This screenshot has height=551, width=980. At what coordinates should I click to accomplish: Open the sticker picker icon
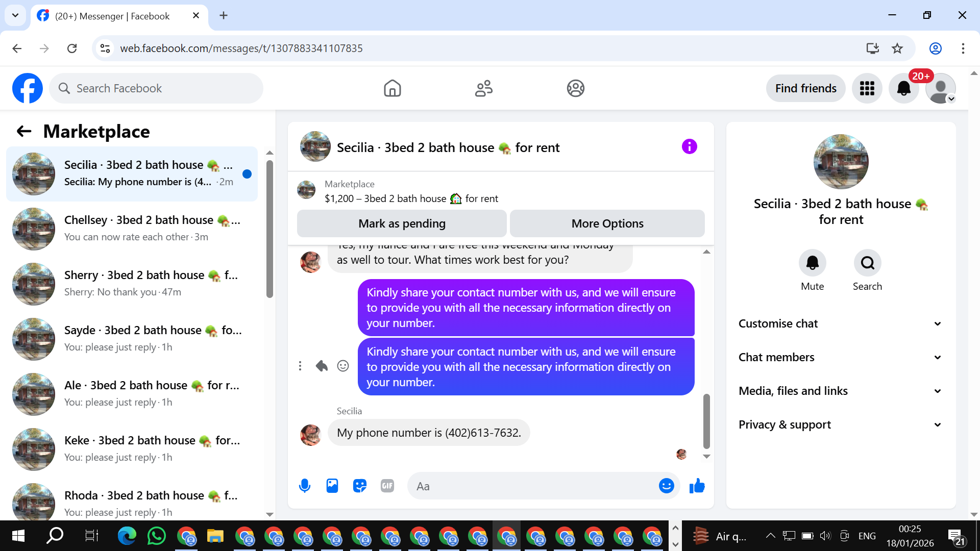coord(360,486)
